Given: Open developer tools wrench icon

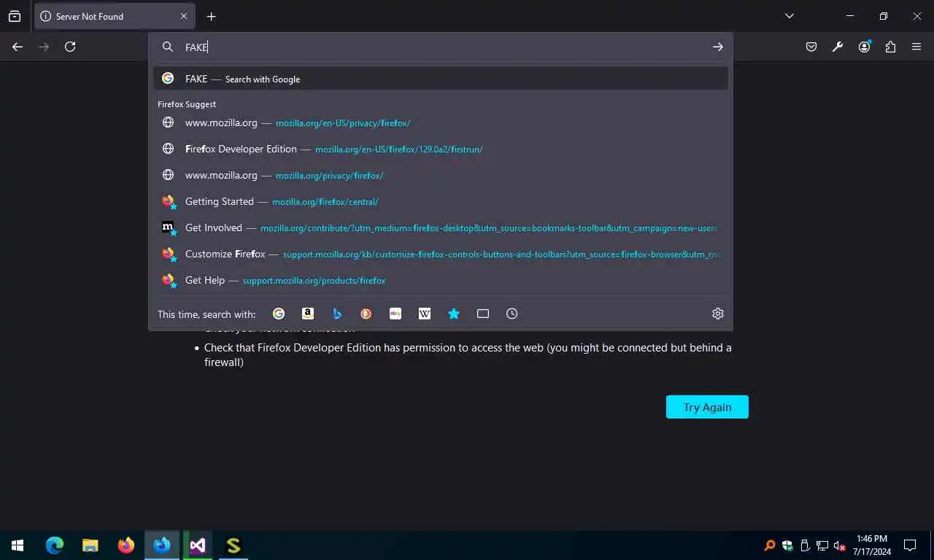Looking at the screenshot, I should (838, 47).
